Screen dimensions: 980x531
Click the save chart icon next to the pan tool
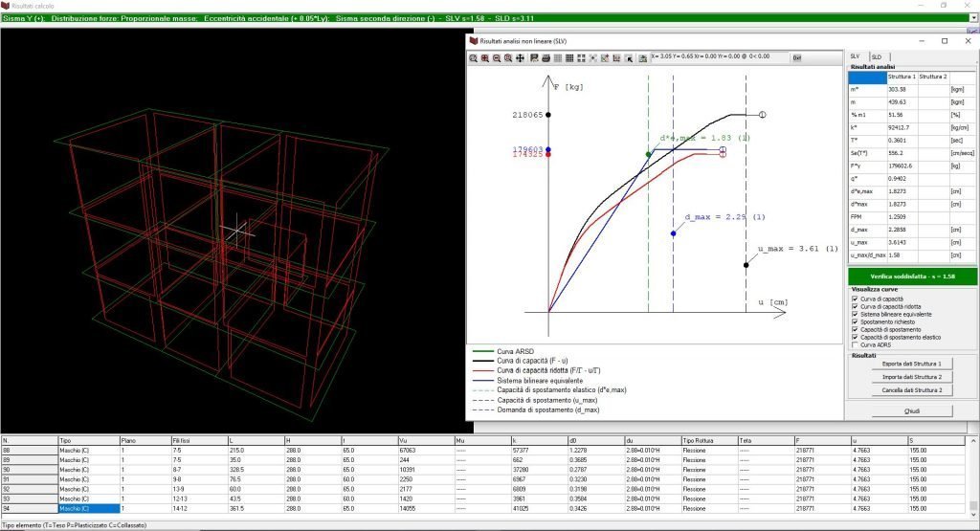pyautogui.click(x=534, y=58)
